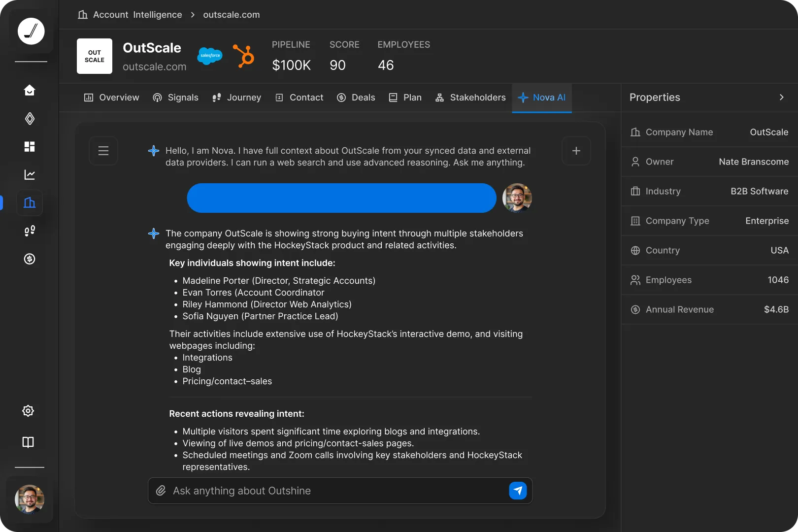The height and width of the screenshot is (532, 798).
Task: Open the dollar deals icon in sidebar
Action: [30, 259]
